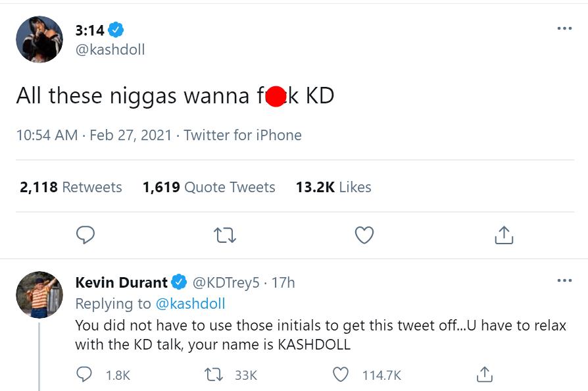View the 1,619 Quote Tweets

[x=208, y=188]
